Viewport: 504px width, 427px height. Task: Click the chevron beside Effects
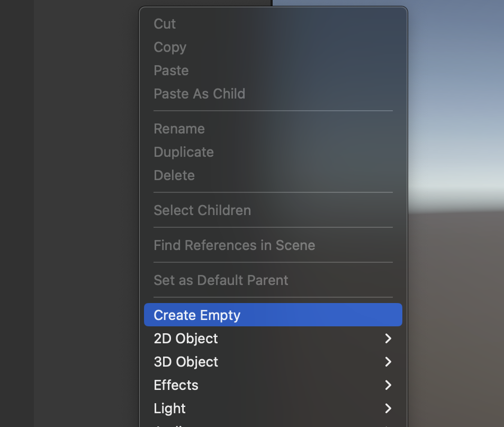[388, 385]
